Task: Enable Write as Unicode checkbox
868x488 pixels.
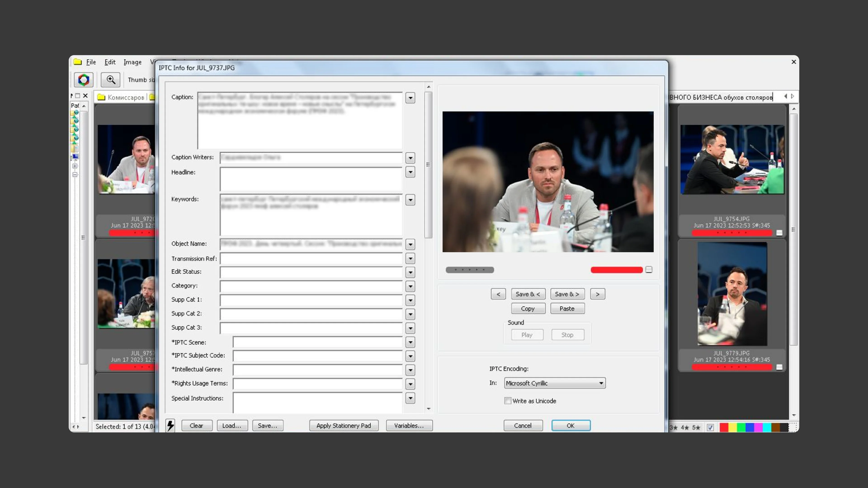Action: (507, 401)
